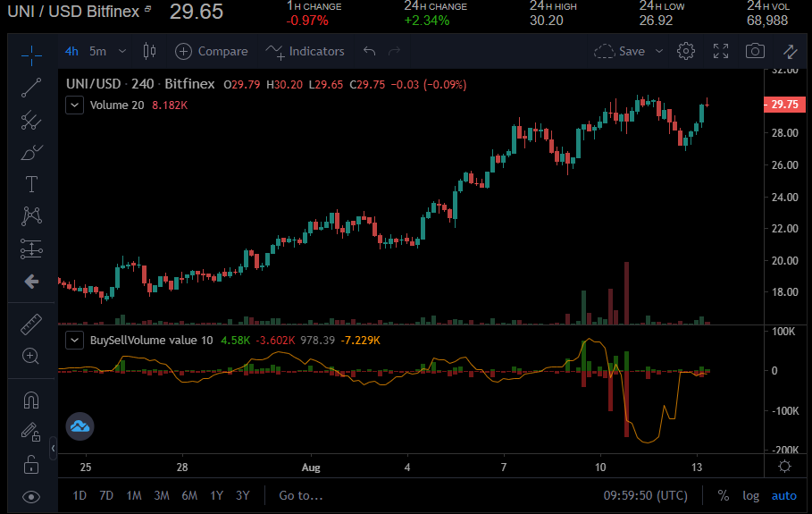The height and width of the screenshot is (514, 812).
Task: Collapse the BuySellVolume indicator legend
Action: tap(74, 341)
